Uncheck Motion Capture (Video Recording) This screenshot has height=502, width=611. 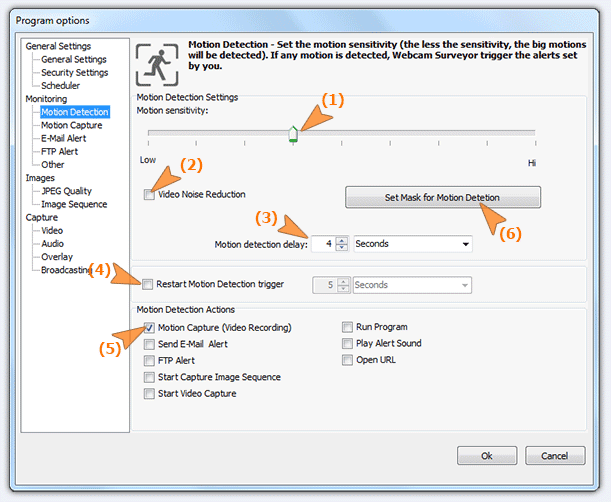pyautogui.click(x=149, y=327)
